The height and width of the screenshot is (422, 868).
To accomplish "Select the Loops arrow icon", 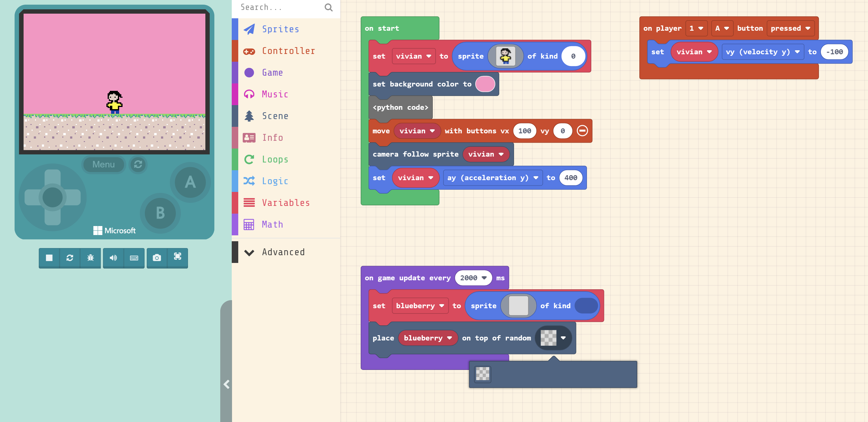I will [249, 159].
